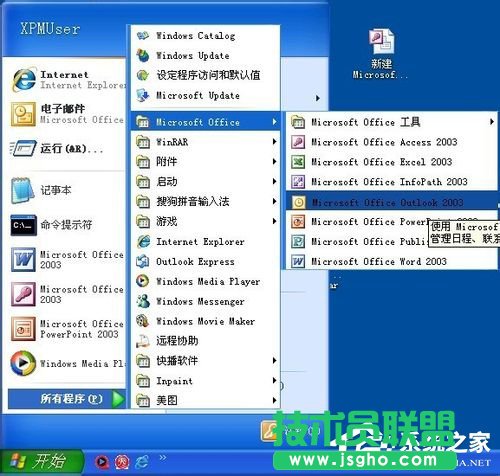Click the Microsoft Office folder icon

[x=143, y=122]
